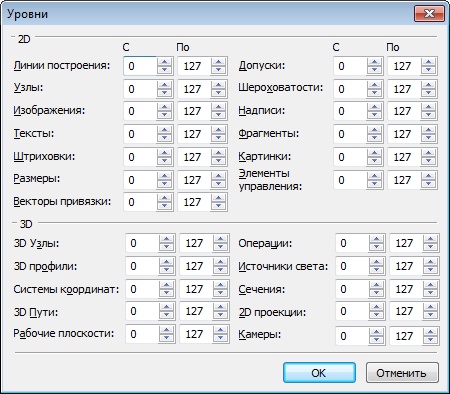Increase the 3D Пути С value

click(x=166, y=307)
